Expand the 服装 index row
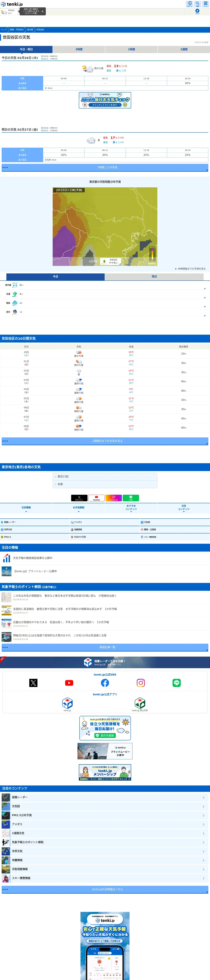The width and height of the screenshot is (210, 980). [x=105, y=303]
